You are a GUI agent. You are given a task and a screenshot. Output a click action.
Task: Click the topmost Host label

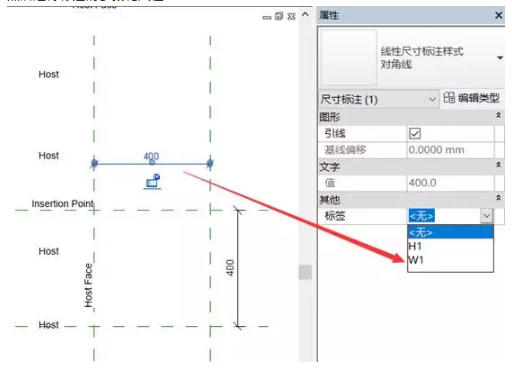pyautogui.click(x=49, y=74)
